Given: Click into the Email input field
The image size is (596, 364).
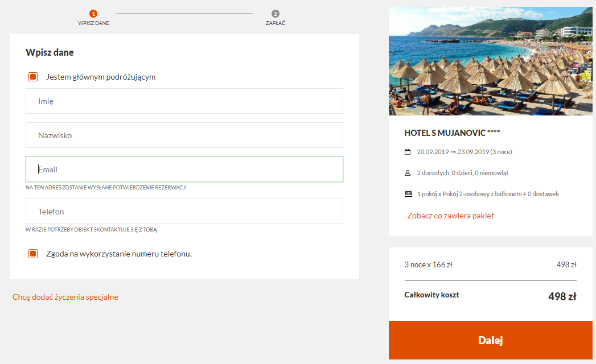Looking at the screenshot, I should (x=184, y=169).
